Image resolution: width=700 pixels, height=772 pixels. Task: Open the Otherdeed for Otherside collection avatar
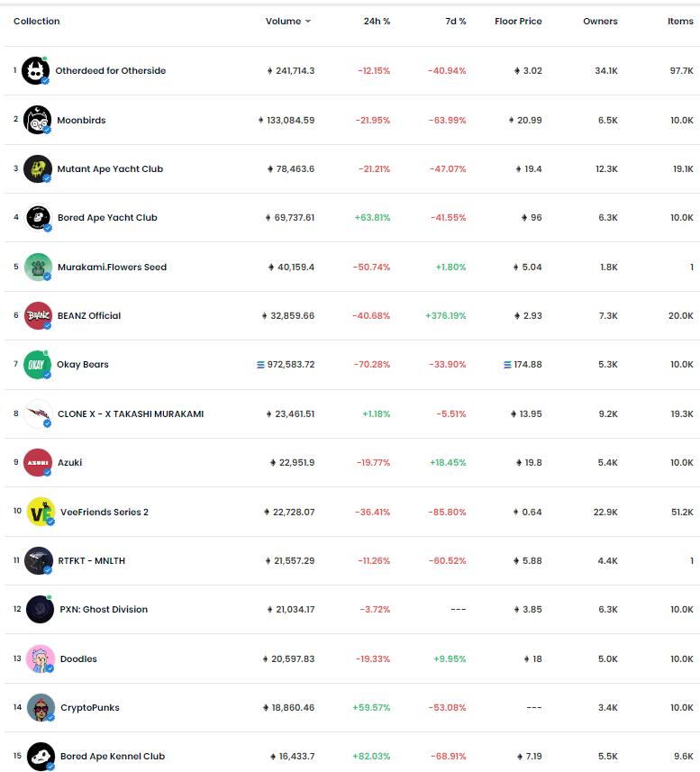click(x=35, y=71)
